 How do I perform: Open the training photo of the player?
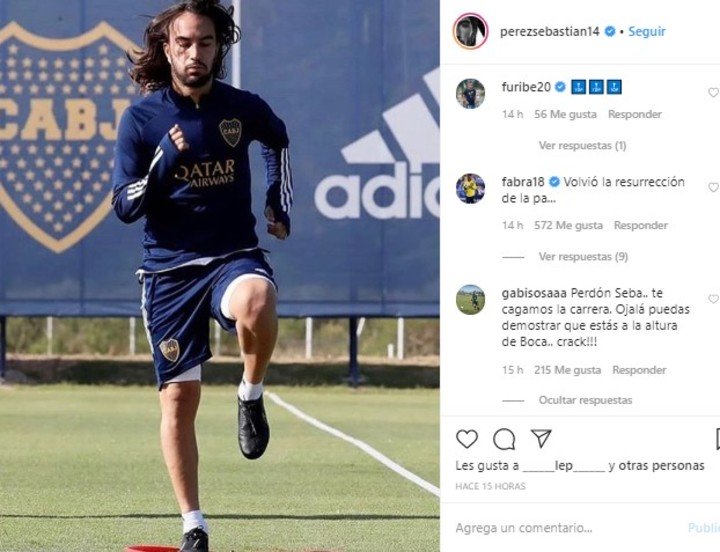219,276
